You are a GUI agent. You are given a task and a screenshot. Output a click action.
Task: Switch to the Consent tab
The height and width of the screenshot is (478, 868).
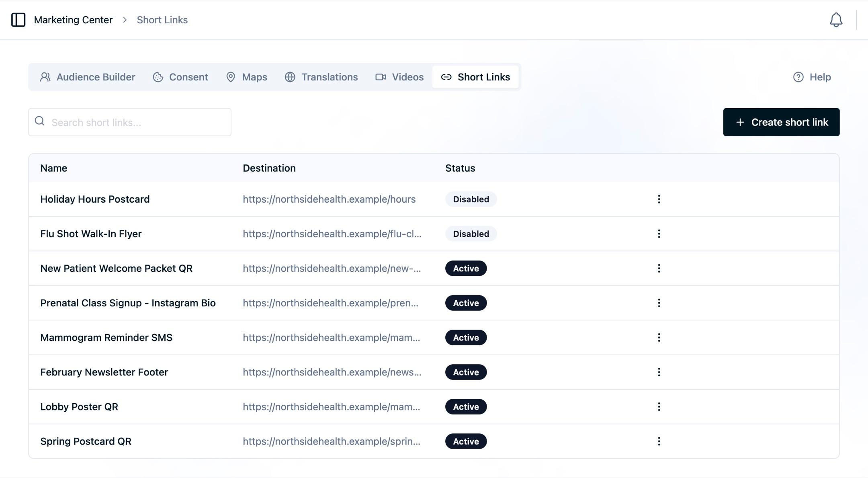pyautogui.click(x=180, y=77)
